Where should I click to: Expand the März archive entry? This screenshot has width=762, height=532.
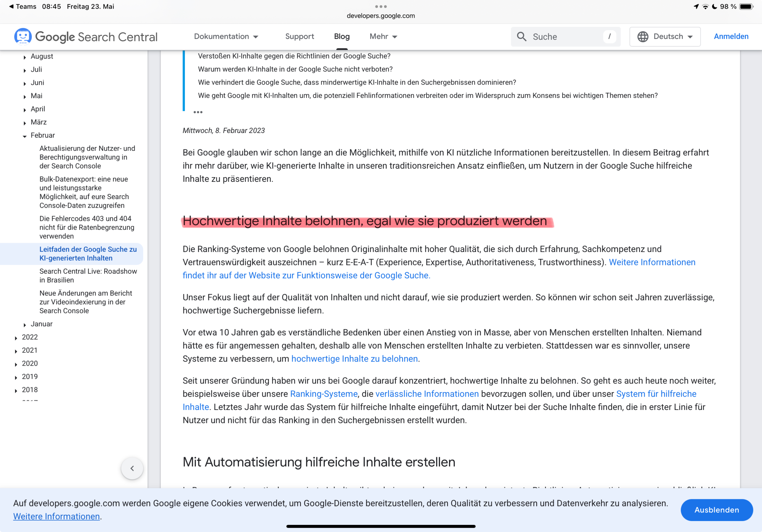(x=25, y=123)
